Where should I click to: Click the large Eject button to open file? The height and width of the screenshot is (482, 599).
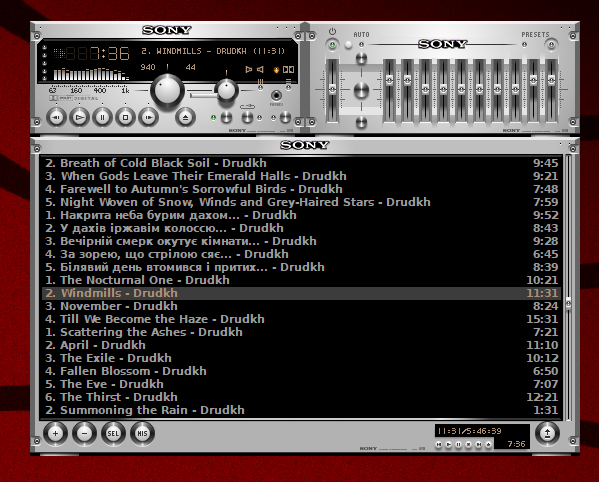(185, 117)
